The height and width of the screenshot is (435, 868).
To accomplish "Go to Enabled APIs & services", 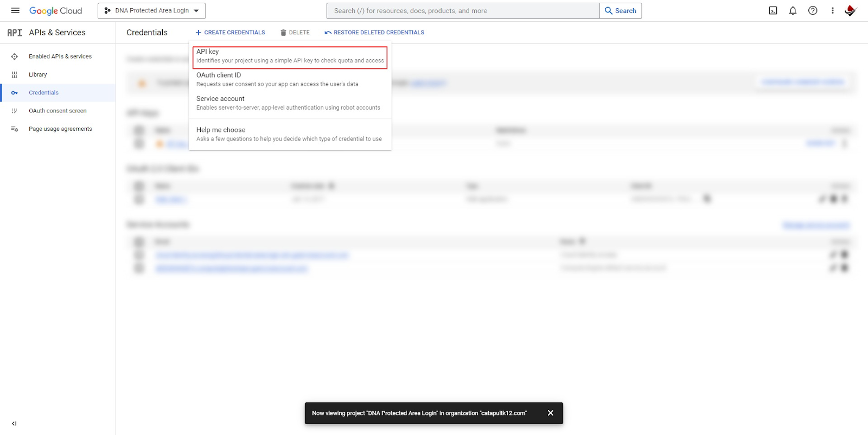I will coord(60,56).
